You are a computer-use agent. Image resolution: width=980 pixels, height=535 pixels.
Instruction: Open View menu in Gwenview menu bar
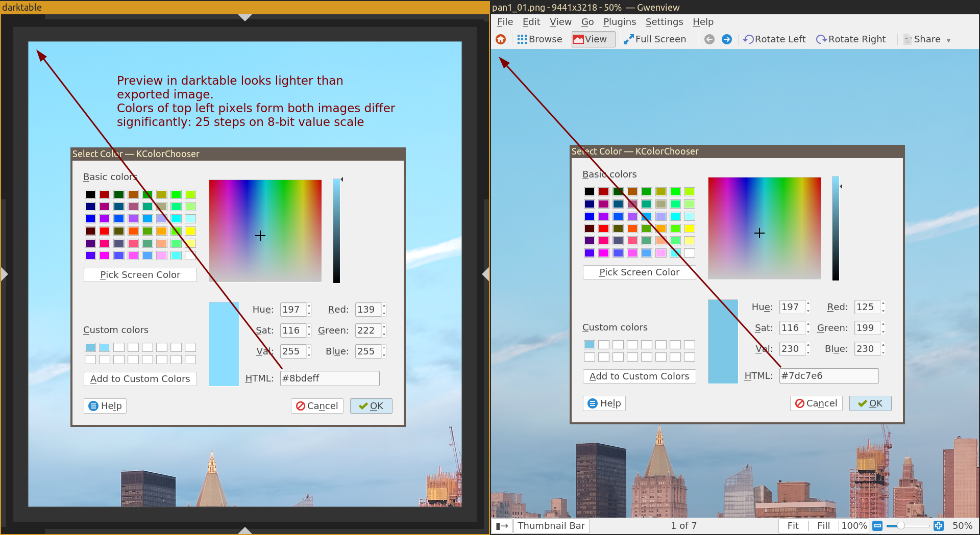coord(560,22)
